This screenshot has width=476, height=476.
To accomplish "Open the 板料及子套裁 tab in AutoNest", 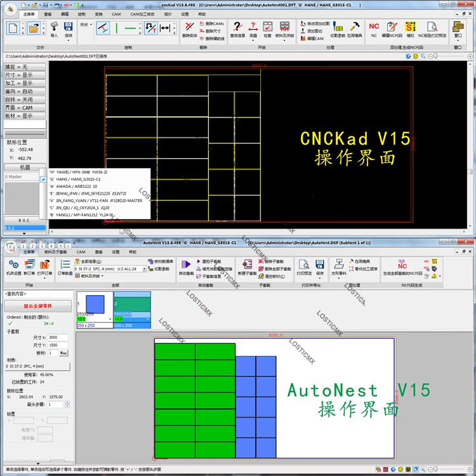I will click(56, 252).
